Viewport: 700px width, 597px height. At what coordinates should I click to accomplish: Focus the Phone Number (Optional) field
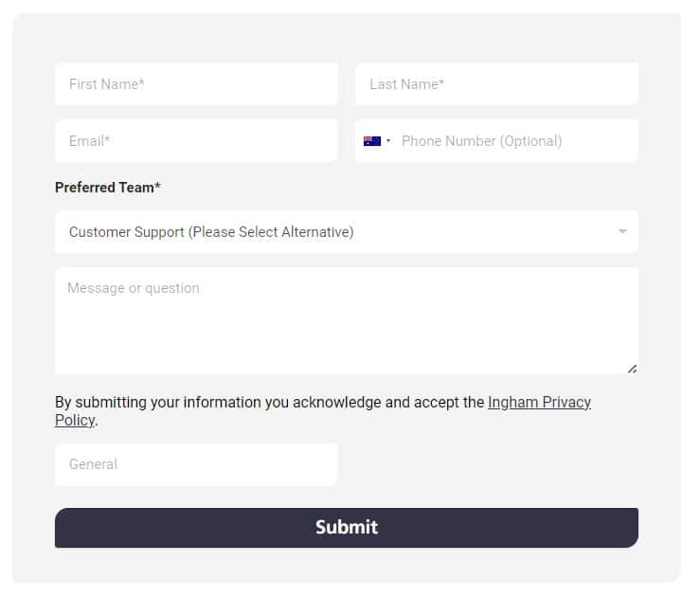pyautogui.click(x=512, y=141)
